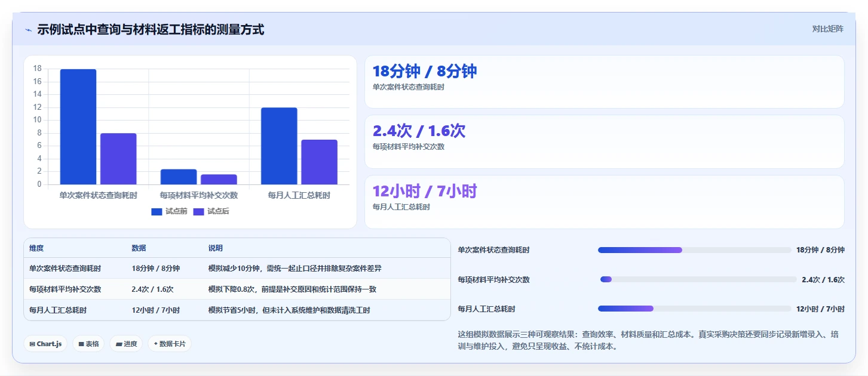Click the y-axis label 18

coord(37,69)
